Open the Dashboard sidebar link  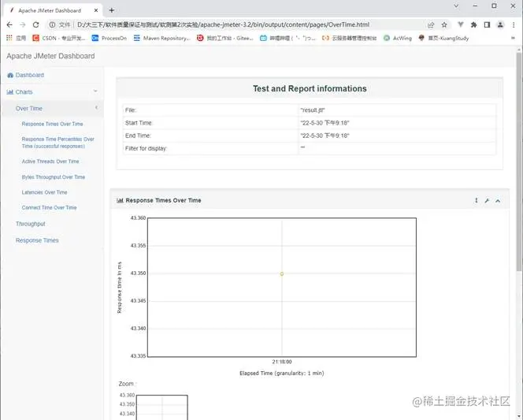[26, 75]
